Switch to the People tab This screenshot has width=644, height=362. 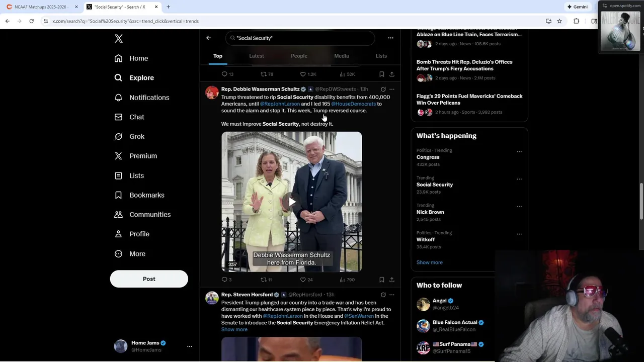pyautogui.click(x=299, y=56)
